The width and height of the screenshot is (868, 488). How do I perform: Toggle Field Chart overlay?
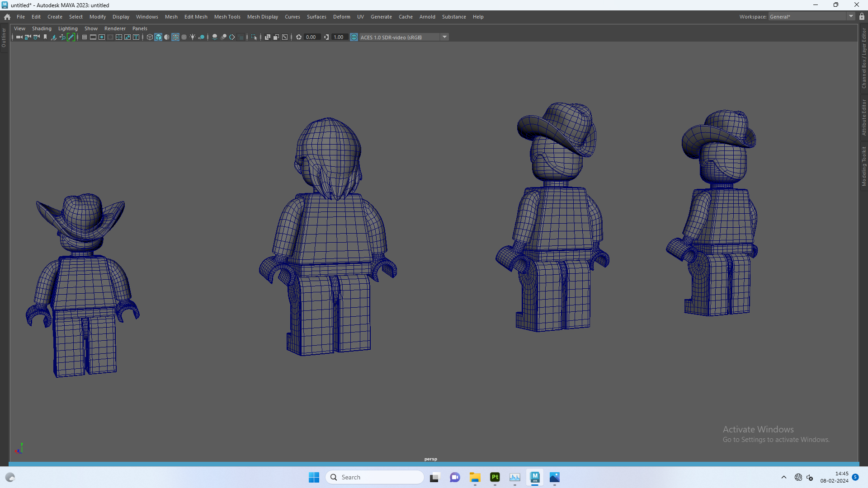119,37
